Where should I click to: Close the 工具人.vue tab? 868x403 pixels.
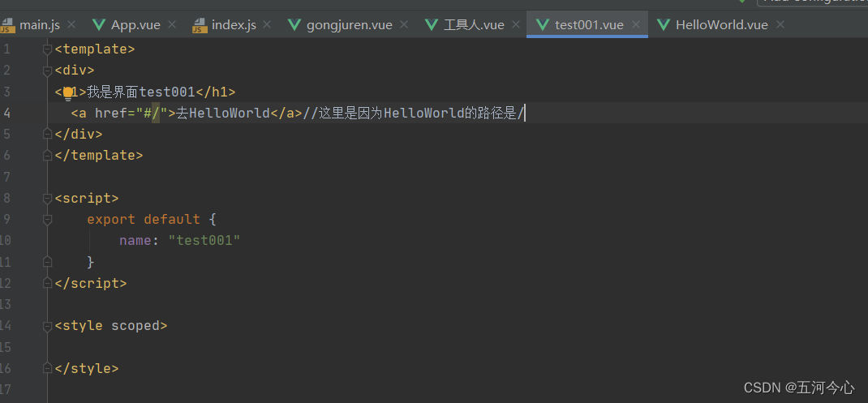516,25
